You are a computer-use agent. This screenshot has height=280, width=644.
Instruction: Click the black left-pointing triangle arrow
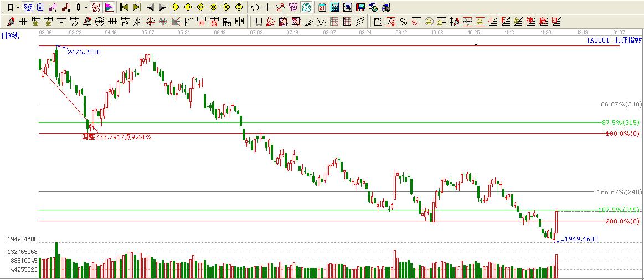coord(150,7)
